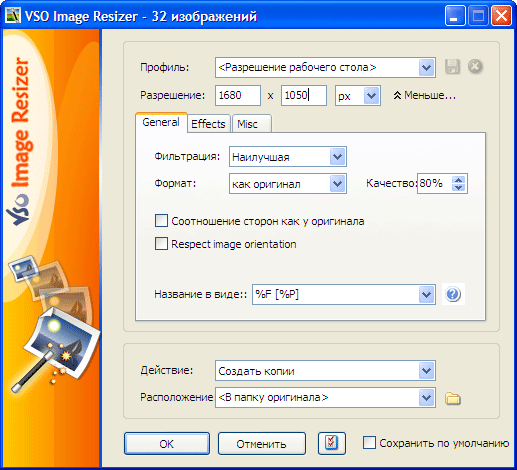
Task: Browse for destination folder icon
Action: 453,398
